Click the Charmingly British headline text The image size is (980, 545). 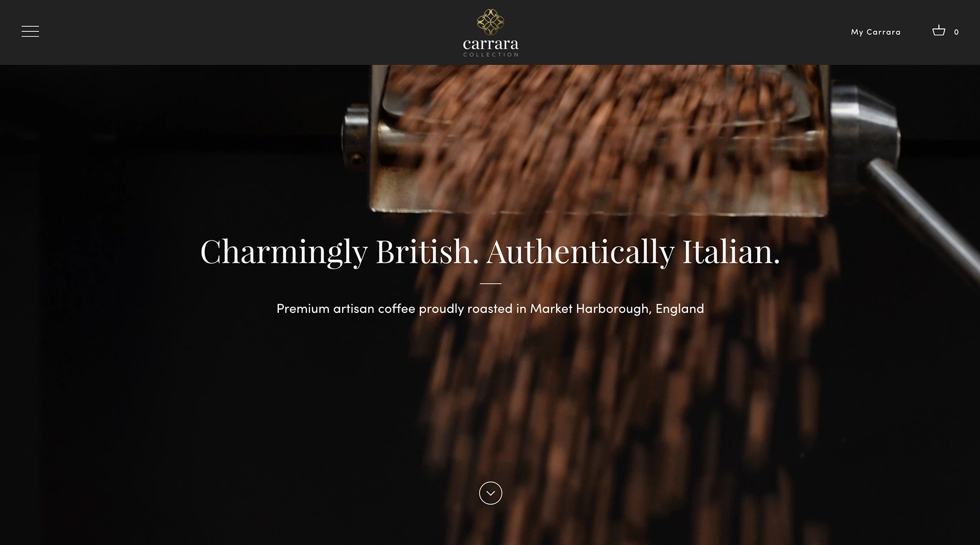pyautogui.click(x=490, y=252)
